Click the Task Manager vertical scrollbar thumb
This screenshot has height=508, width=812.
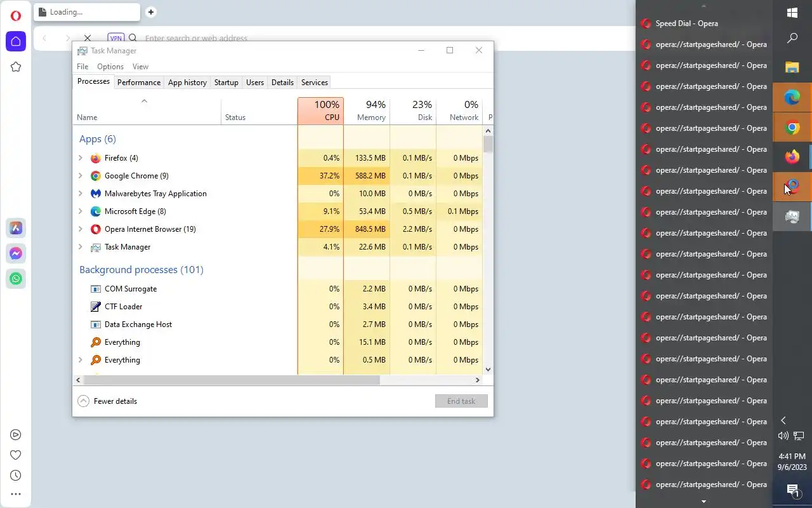488,144
